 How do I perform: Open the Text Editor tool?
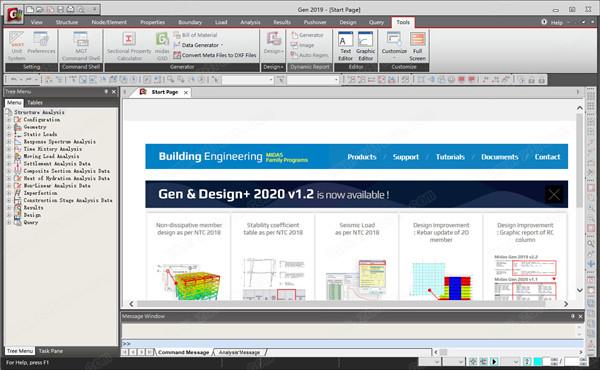pyautogui.click(x=345, y=46)
